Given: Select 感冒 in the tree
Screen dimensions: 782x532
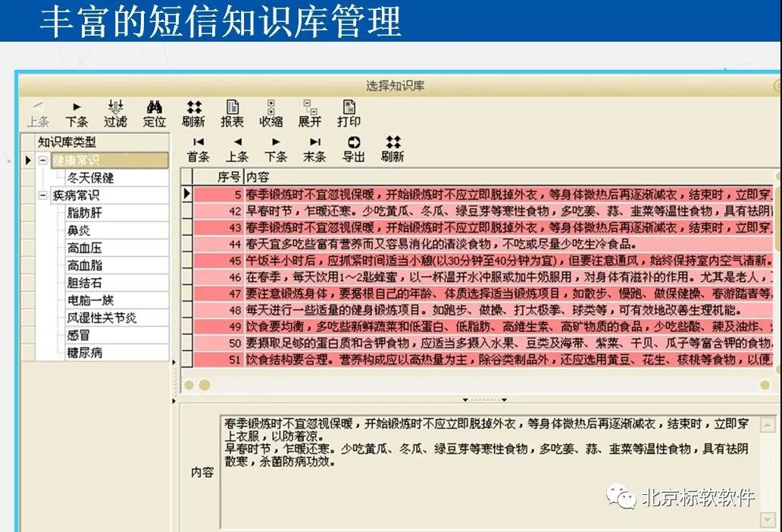Looking at the screenshot, I should tap(117, 335).
